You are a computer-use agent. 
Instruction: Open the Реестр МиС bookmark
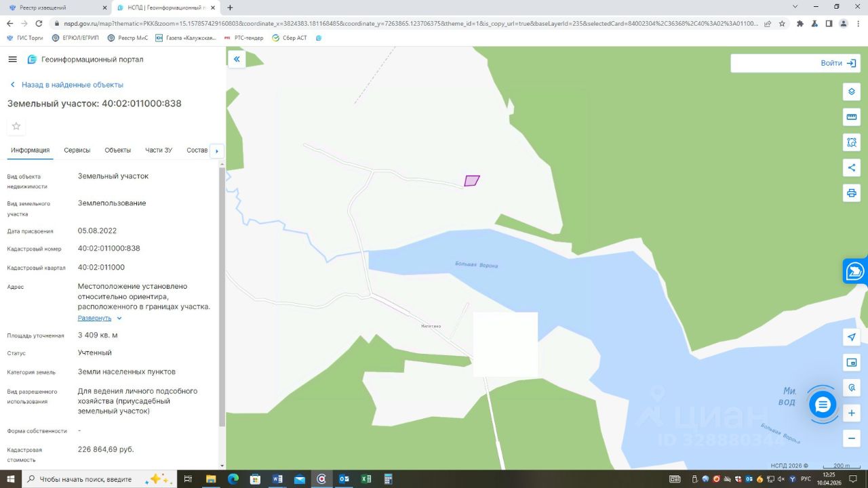(127, 38)
